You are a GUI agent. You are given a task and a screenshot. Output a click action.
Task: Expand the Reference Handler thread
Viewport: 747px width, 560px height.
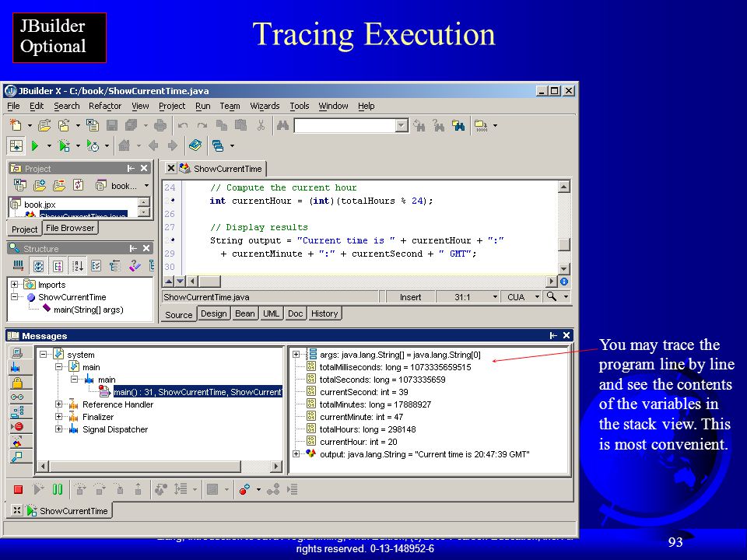pyautogui.click(x=58, y=404)
